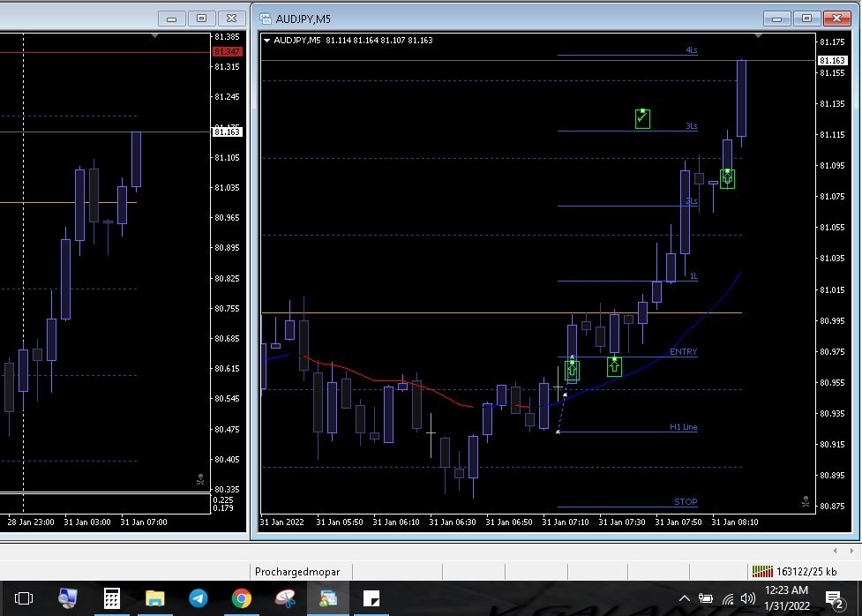Expand the AUDJPY,M5 triangle in chart corner
Viewport: 862px width, 616px height.
tap(266, 40)
